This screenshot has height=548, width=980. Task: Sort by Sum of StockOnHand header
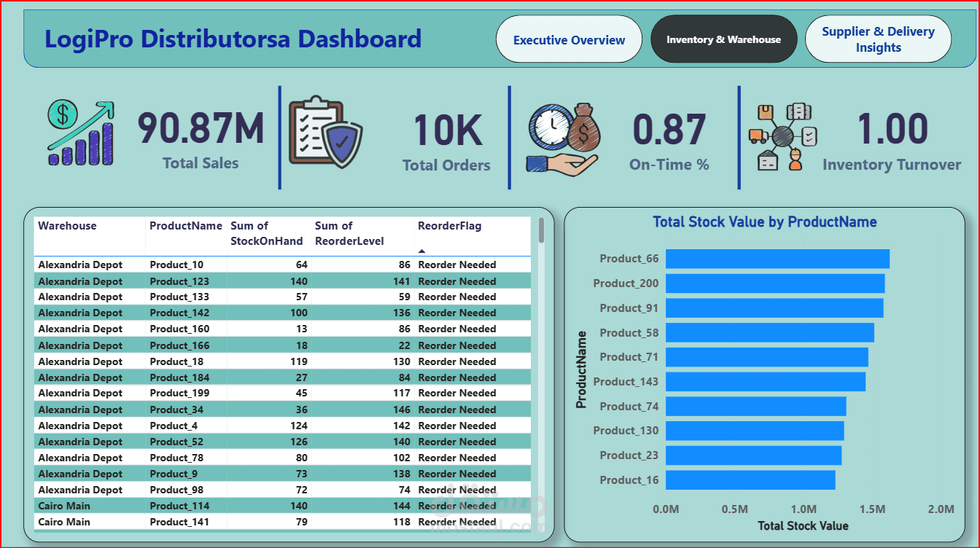(266, 233)
